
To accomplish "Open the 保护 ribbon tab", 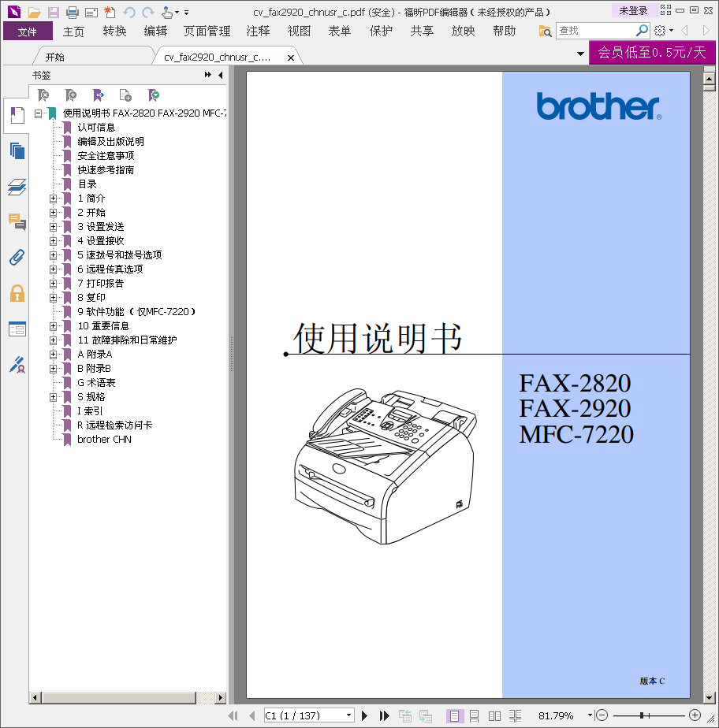I will (381, 31).
